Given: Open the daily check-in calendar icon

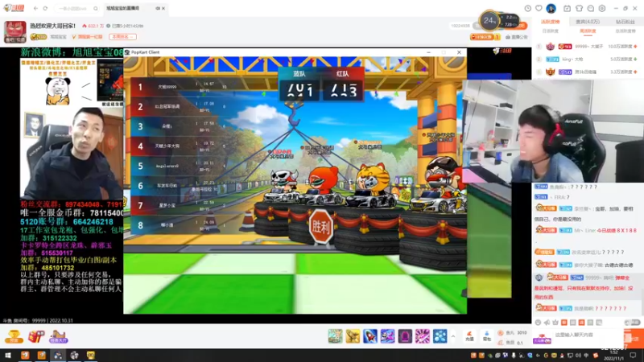Looking at the screenshot, I should coord(567,8).
